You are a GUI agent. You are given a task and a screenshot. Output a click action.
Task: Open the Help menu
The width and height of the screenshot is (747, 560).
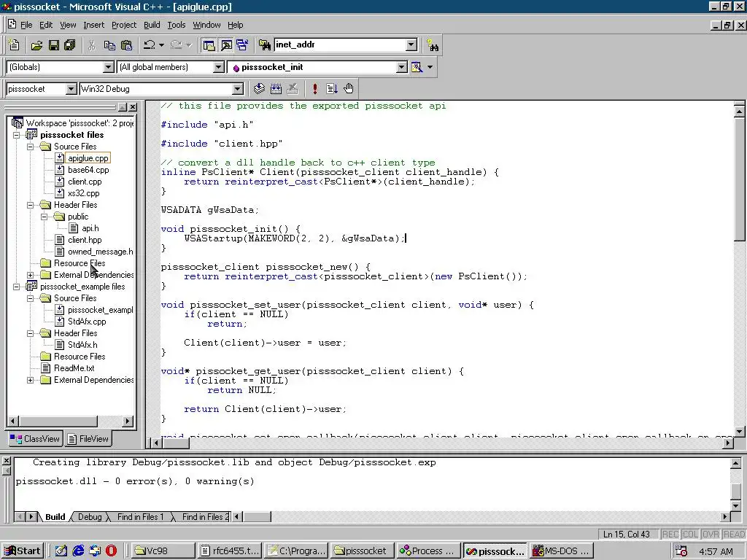click(x=235, y=25)
